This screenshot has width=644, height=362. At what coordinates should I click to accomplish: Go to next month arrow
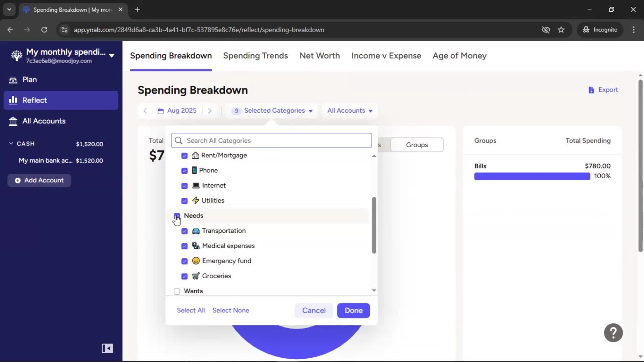coord(210,111)
